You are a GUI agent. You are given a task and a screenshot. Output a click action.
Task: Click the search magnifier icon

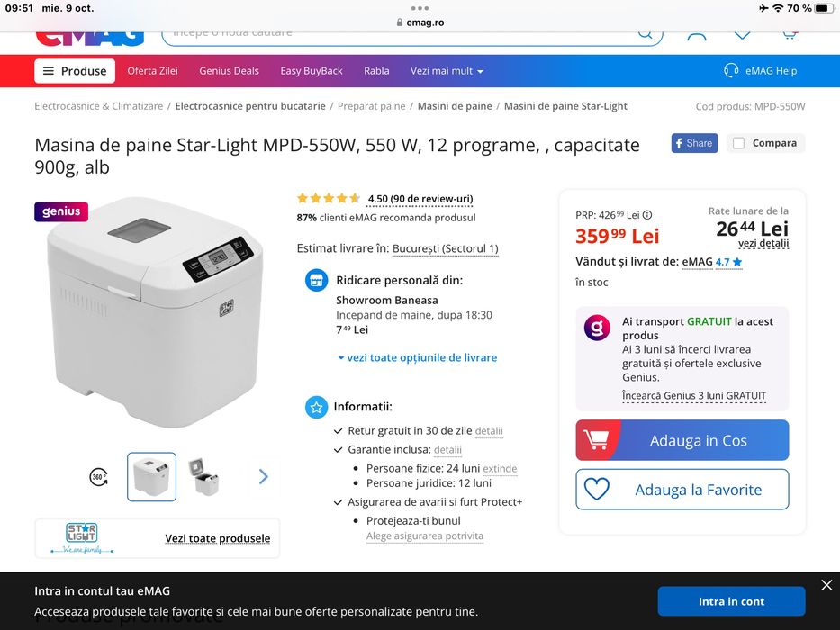click(x=646, y=34)
